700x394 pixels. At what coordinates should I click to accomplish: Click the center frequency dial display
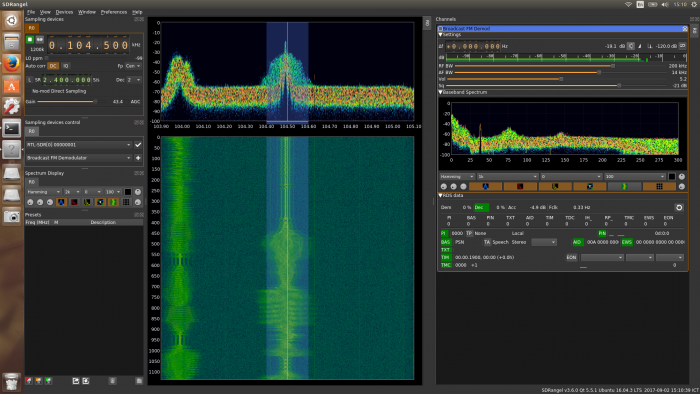[x=89, y=45]
